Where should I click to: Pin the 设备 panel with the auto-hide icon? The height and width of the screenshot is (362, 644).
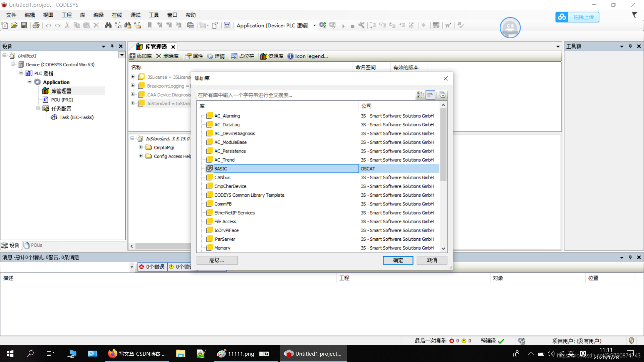click(112, 46)
